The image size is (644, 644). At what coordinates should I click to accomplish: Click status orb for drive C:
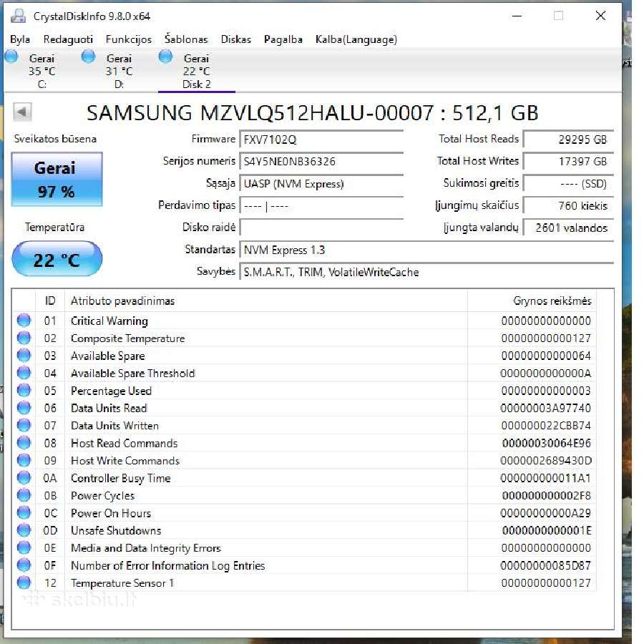pyautogui.click(x=11, y=57)
